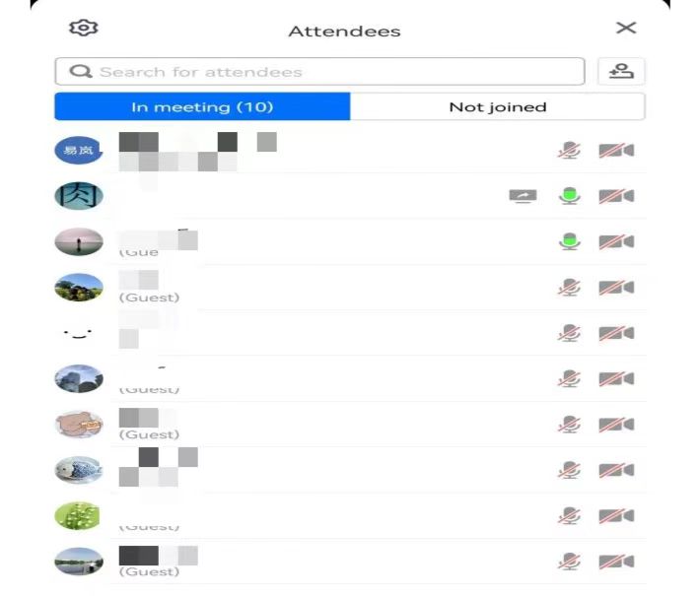This screenshot has height=596, width=700.
Task: Click the invite attendee icon
Action: coord(621,71)
